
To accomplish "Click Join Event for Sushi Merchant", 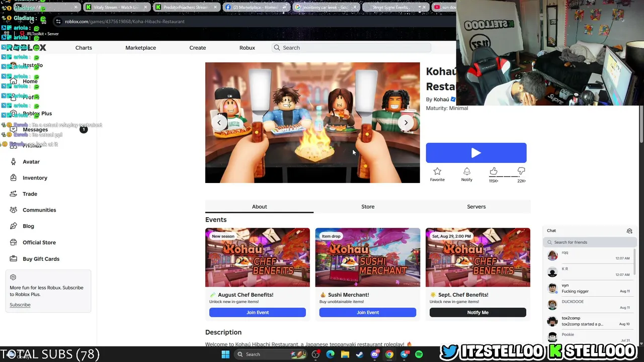I will (368, 313).
